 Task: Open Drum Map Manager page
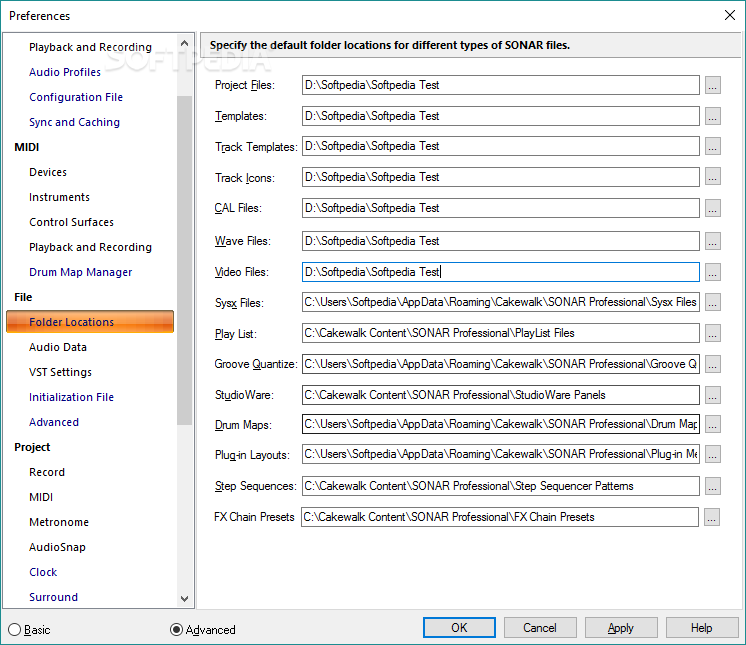click(80, 272)
